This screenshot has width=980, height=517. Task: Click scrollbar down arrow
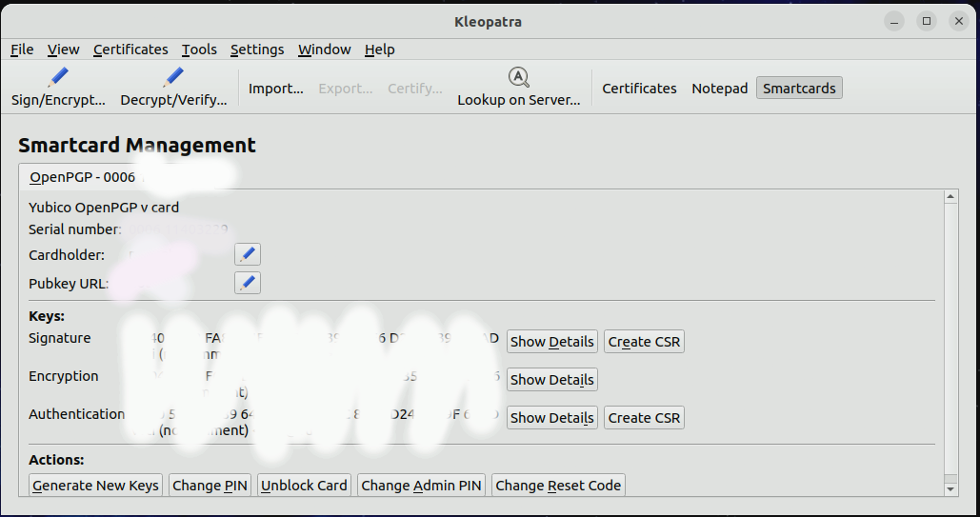(950, 488)
